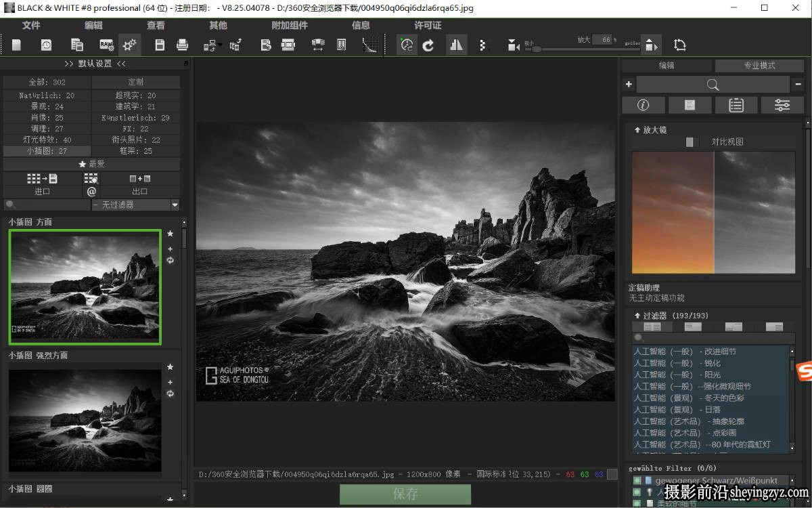Open the history clock icon in toolbar
812x508 pixels.
coord(46,45)
